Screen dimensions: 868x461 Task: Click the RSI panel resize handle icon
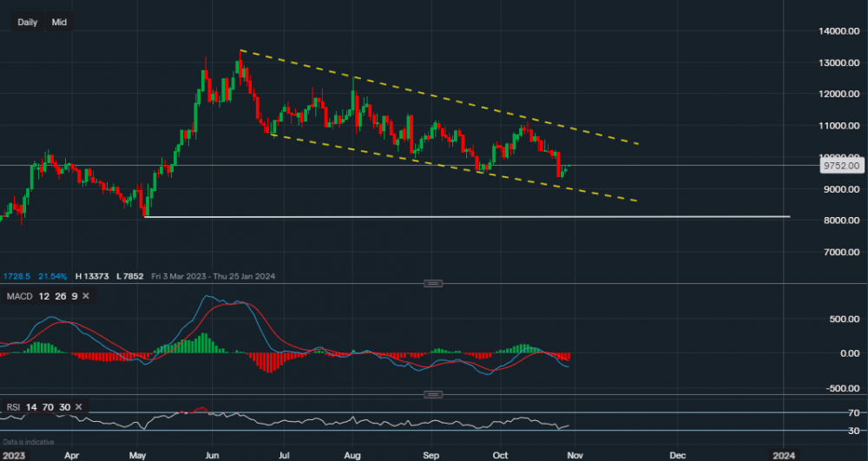pos(433,395)
